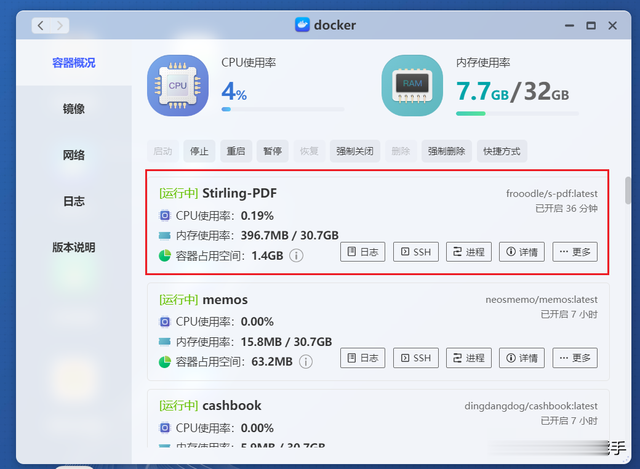Go forward with the right arrow button
The width and height of the screenshot is (640, 469).
pyautogui.click(x=60, y=26)
